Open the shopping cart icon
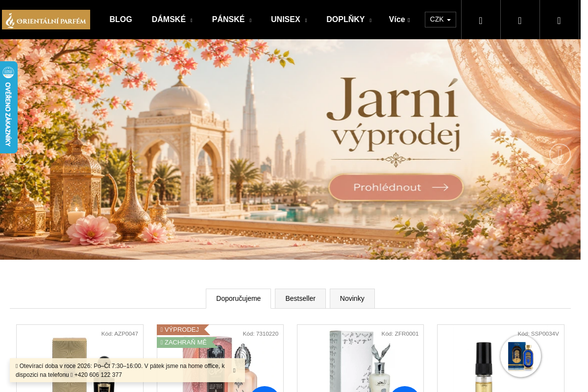This screenshot has height=392, width=588. 559,20
